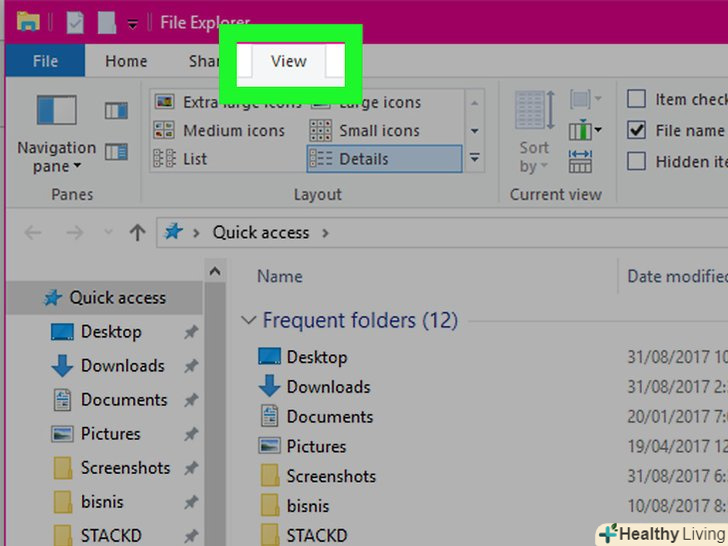Select Documents in navigation pane
Screen dimensions: 728x546
click(109, 400)
